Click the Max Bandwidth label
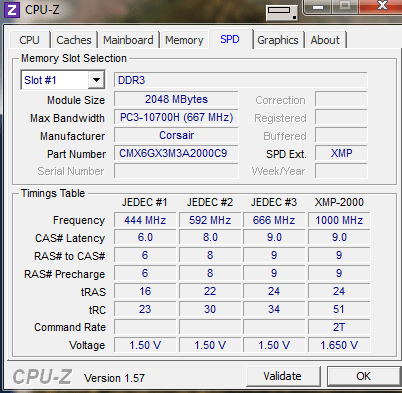 67,118
